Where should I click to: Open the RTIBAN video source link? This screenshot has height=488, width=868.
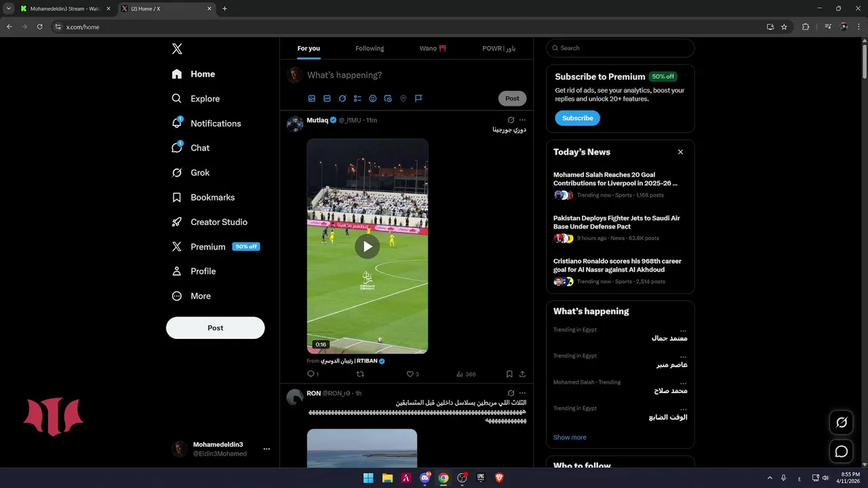(x=353, y=361)
